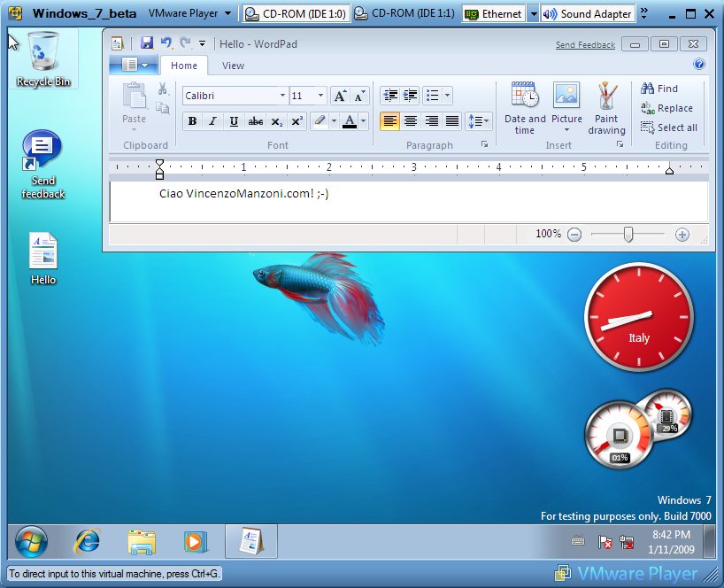
Task: Undo the last action in WordPad
Action: (x=166, y=43)
